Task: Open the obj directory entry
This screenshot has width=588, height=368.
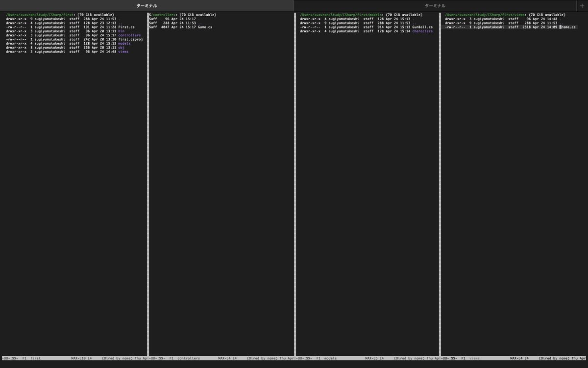Action: (121, 48)
